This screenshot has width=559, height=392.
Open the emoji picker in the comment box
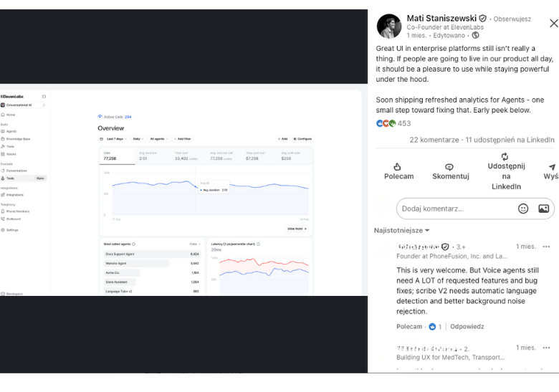tap(523, 209)
